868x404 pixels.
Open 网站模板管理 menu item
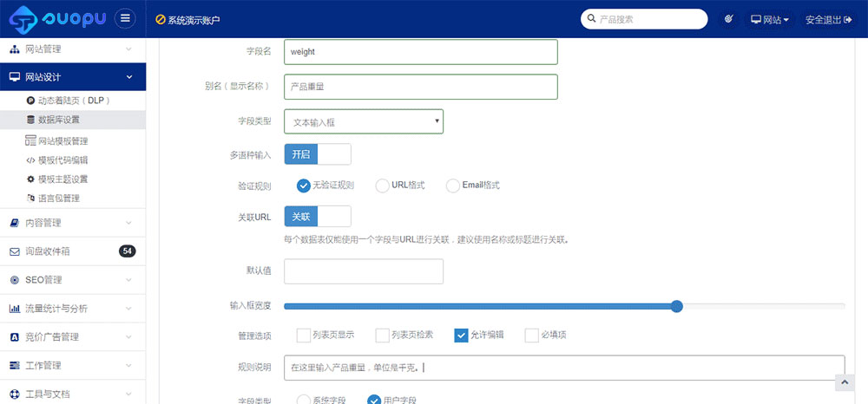point(73,141)
